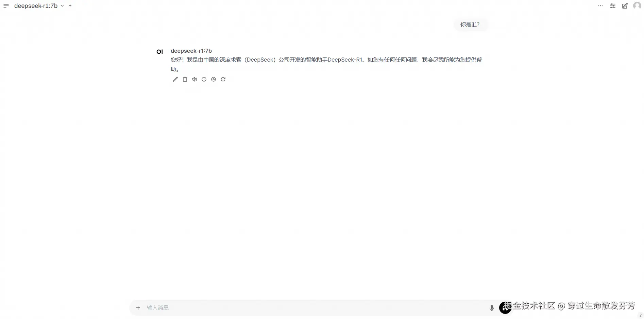Image resolution: width=644 pixels, height=319 pixels.
Task: Open the help question-mark button
Action: (641, 315)
